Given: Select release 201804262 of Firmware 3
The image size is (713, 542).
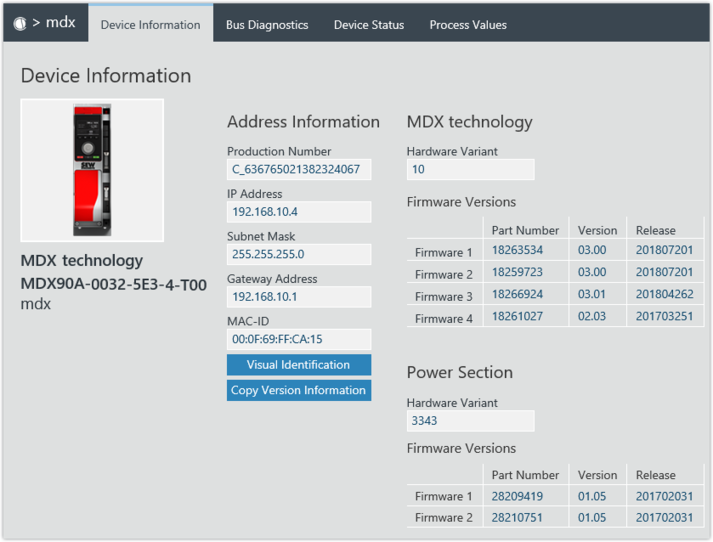Looking at the screenshot, I should click(x=664, y=295).
